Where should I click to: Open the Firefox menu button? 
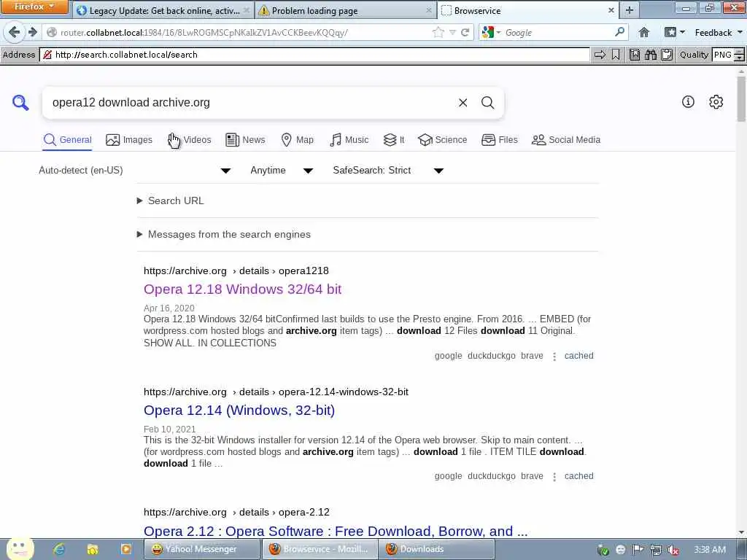point(34,7)
